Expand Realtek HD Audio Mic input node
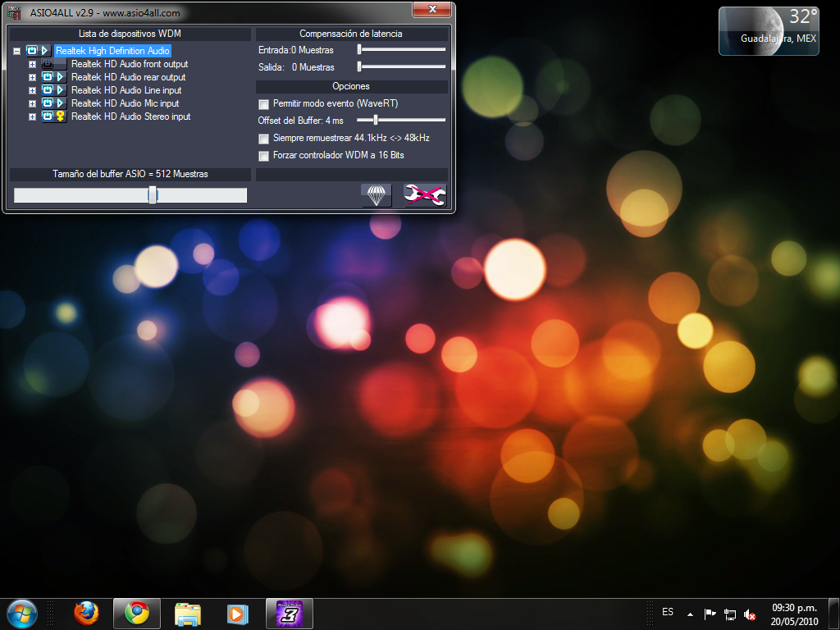Image resolution: width=840 pixels, height=630 pixels. [32, 103]
